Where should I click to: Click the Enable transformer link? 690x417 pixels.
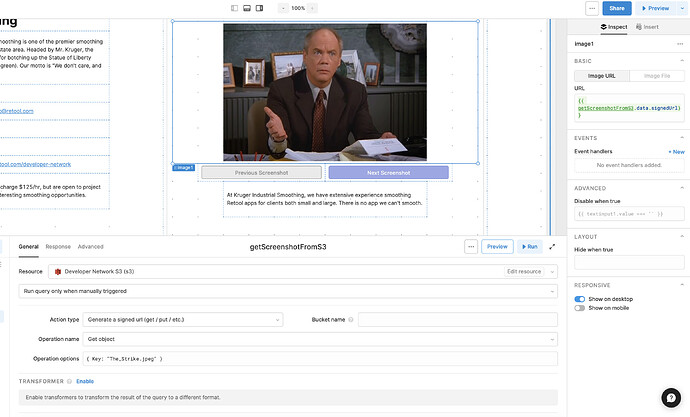pos(85,381)
